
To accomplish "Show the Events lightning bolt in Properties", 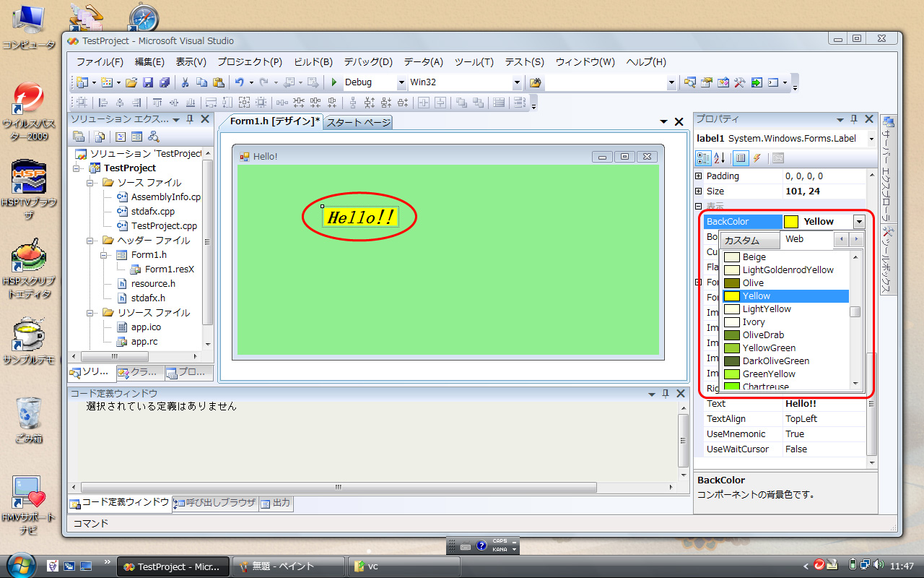I will [757, 158].
